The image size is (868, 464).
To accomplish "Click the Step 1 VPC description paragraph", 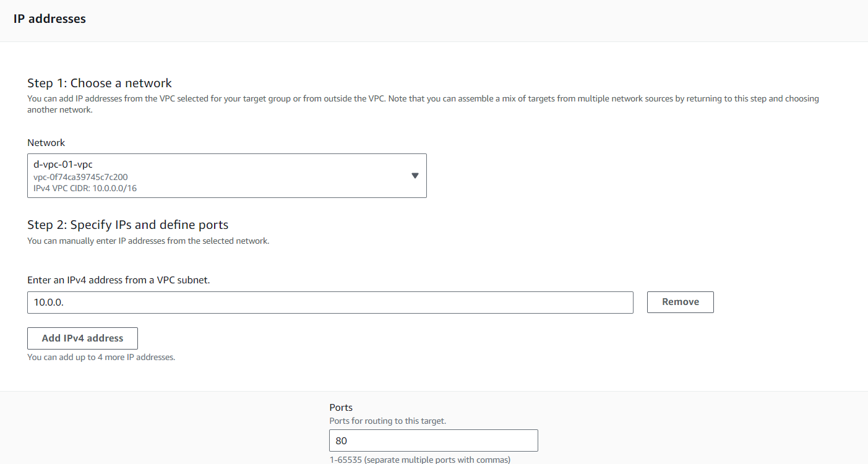I will [423, 104].
